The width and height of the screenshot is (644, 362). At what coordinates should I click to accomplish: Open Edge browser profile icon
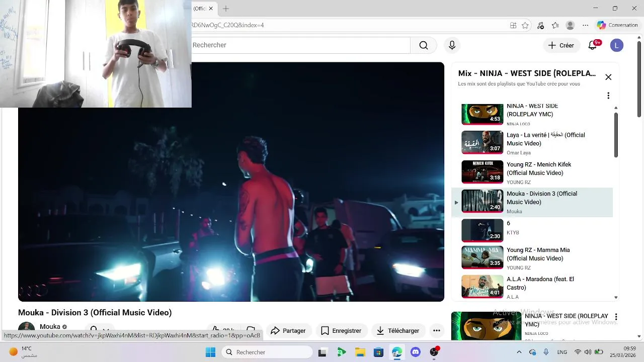[x=570, y=25]
